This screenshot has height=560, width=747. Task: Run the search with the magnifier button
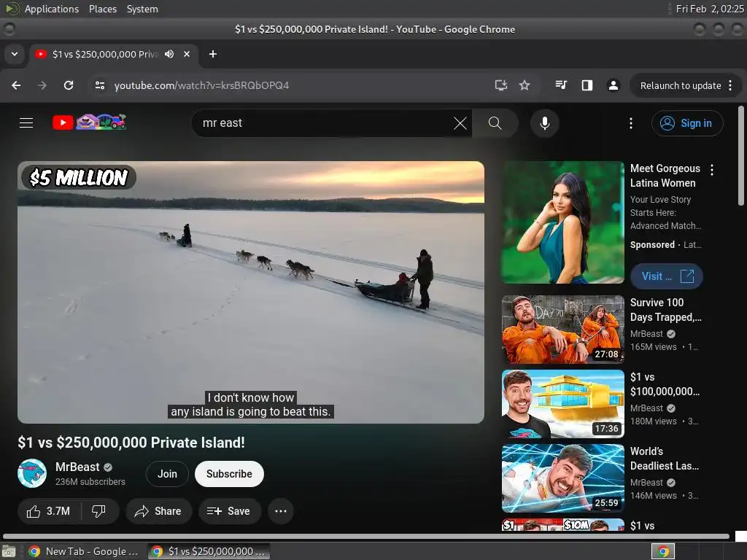coord(495,123)
